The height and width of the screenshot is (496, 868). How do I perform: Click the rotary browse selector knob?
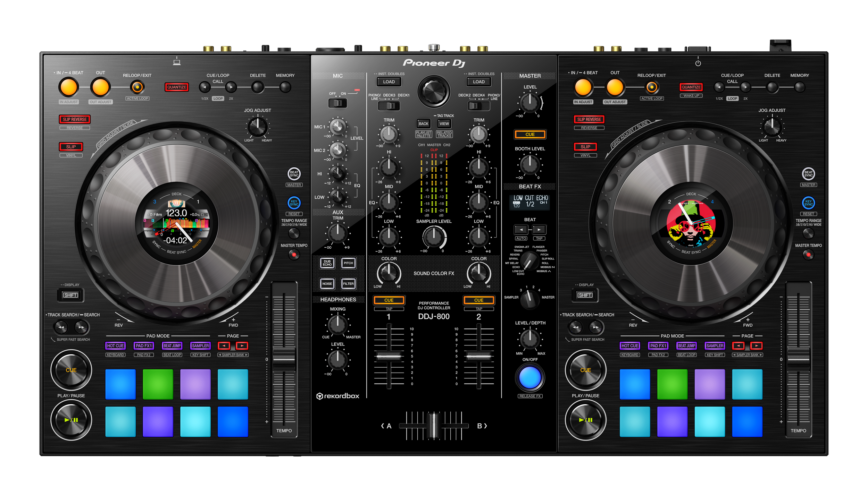pos(434,92)
